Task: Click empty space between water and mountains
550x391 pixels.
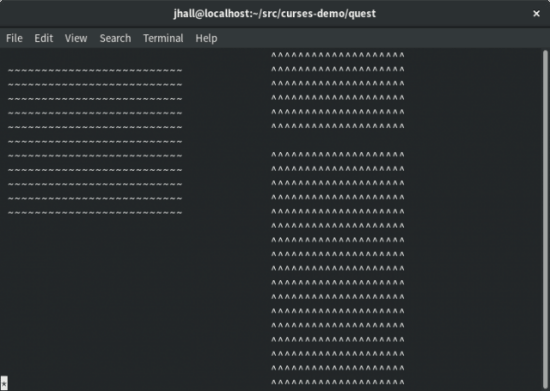Action: [x=227, y=140]
